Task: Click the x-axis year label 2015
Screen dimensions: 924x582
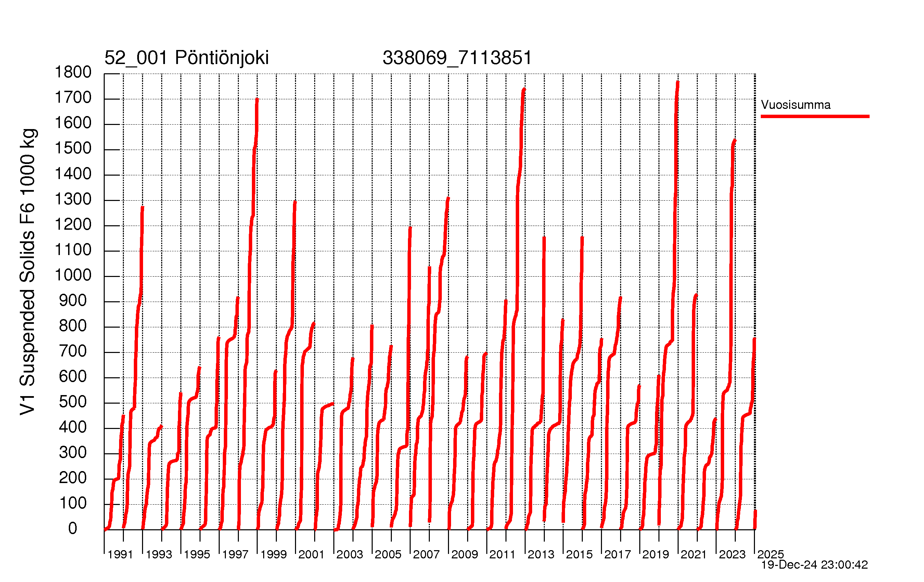Action: pyautogui.click(x=579, y=554)
